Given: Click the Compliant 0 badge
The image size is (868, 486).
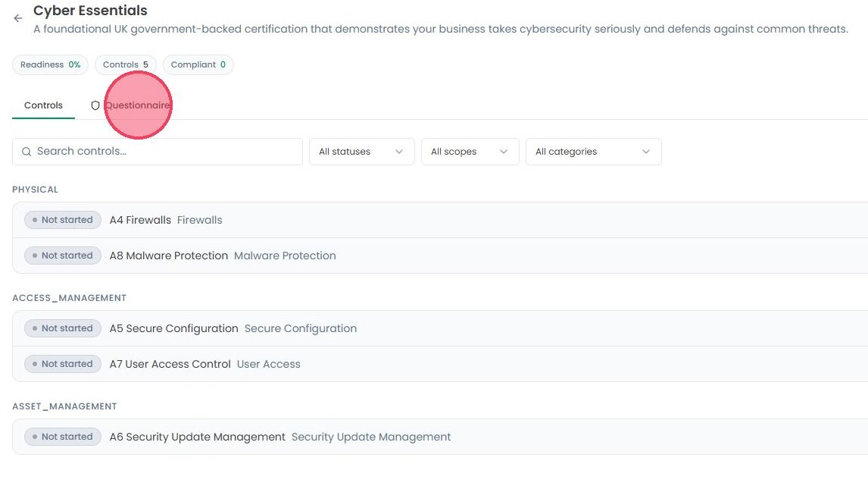Looking at the screenshot, I should [x=198, y=65].
